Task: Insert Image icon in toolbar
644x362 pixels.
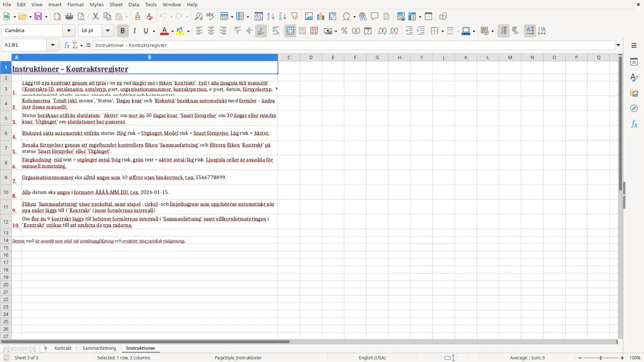Action: (x=309, y=17)
